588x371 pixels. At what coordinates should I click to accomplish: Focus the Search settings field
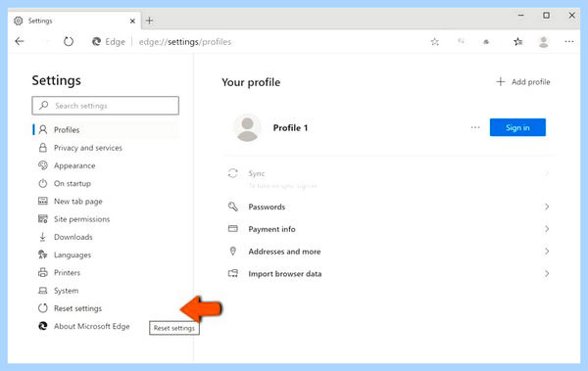[106, 106]
